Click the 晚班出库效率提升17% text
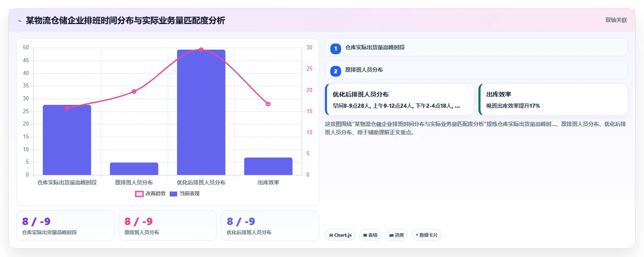Viewport: 644px width, 257px height. click(x=513, y=106)
